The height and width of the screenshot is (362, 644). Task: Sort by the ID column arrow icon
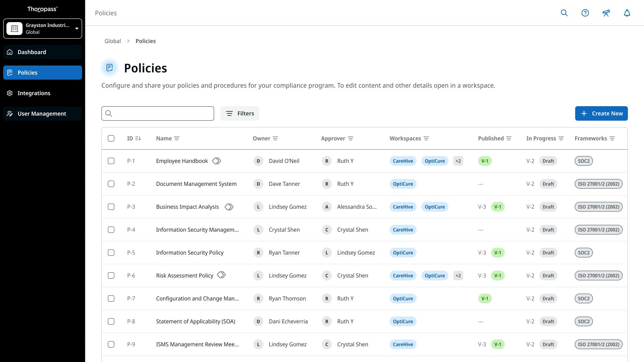[138, 138]
